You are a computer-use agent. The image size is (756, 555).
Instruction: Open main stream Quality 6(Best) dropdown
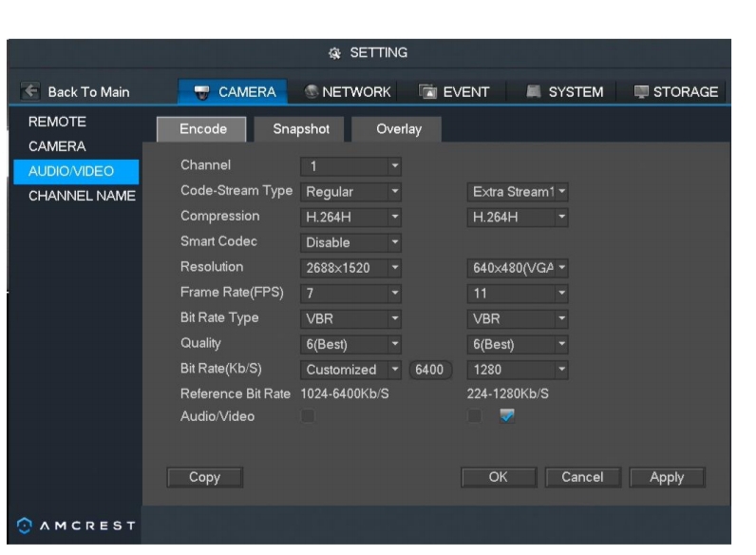(350, 344)
